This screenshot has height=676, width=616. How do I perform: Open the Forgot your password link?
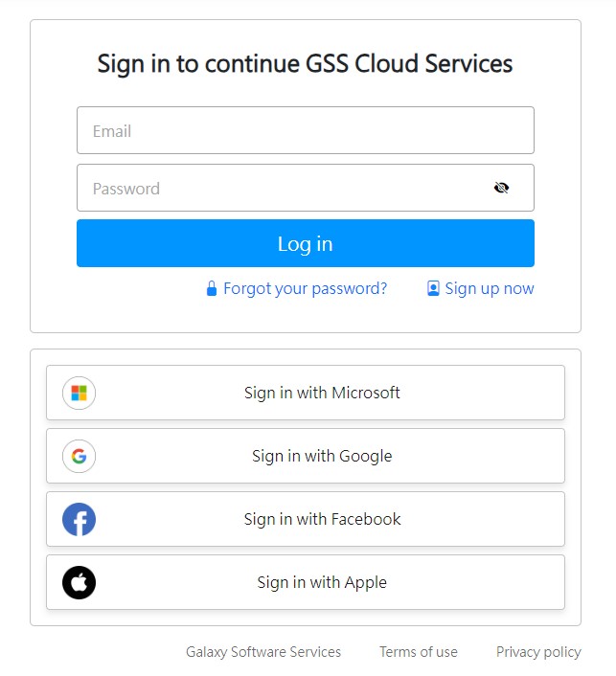[305, 289]
